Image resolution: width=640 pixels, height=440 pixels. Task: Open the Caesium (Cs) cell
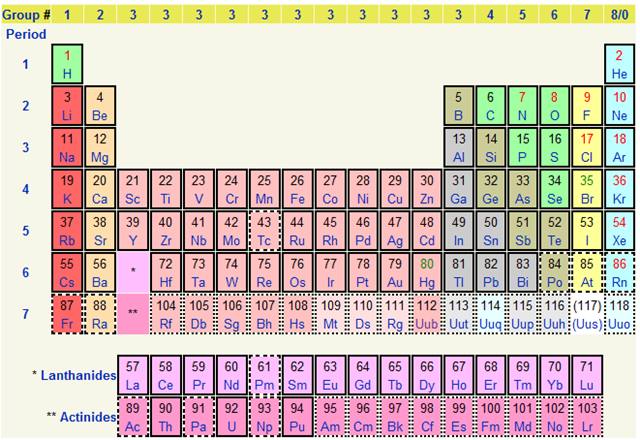point(67,273)
